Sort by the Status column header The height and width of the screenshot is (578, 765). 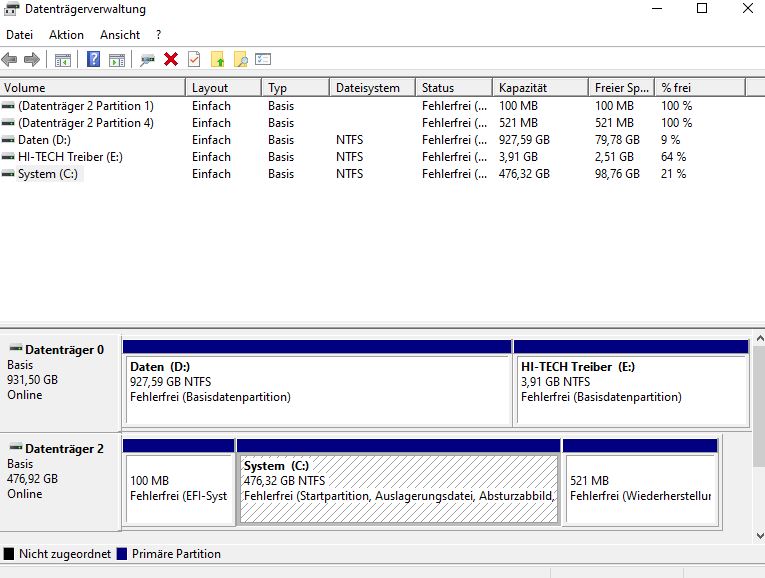point(454,88)
